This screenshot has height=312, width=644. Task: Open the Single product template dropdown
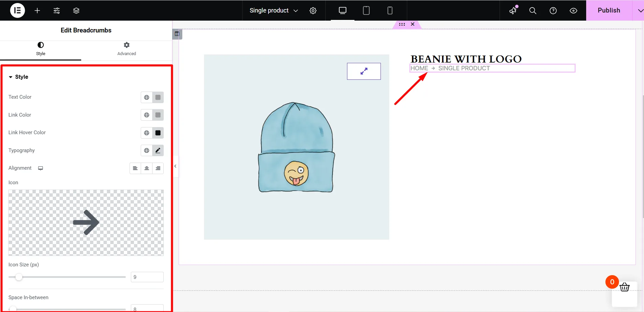click(273, 10)
